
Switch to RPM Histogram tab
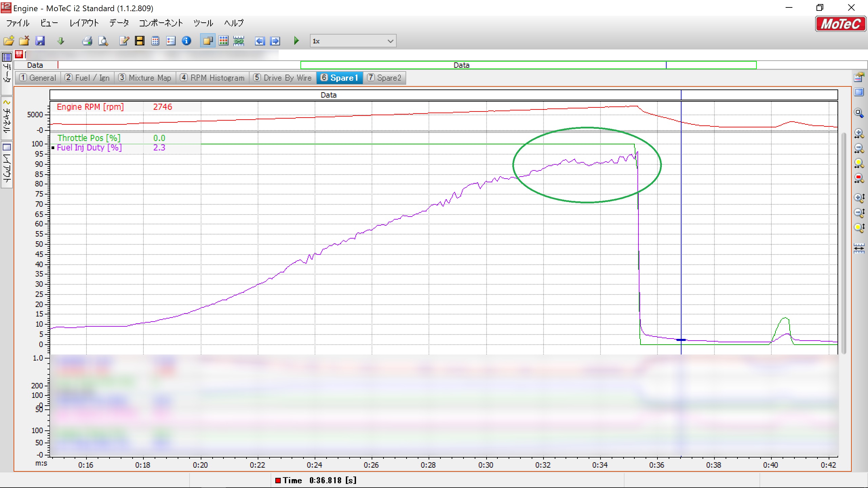point(213,78)
